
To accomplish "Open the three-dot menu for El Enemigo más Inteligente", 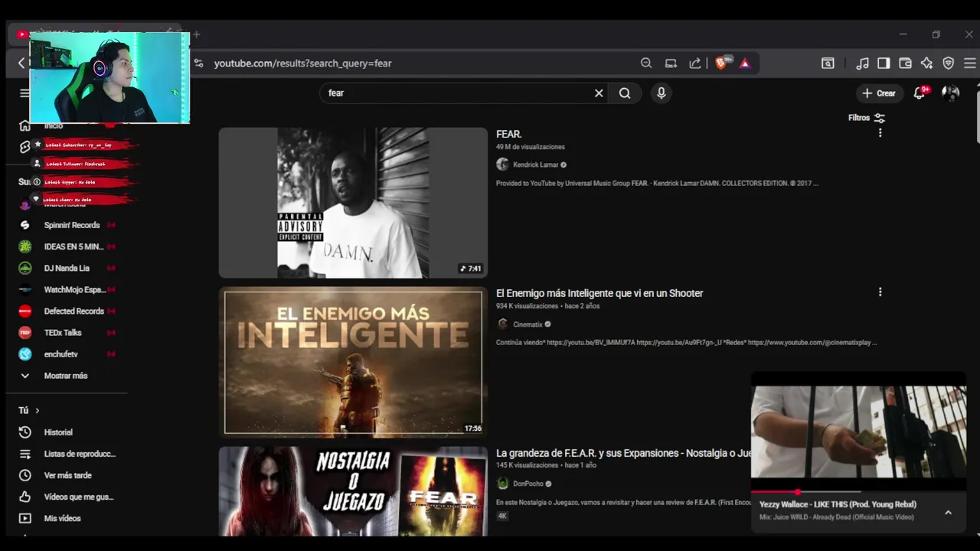I will click(x=880, y=292).
